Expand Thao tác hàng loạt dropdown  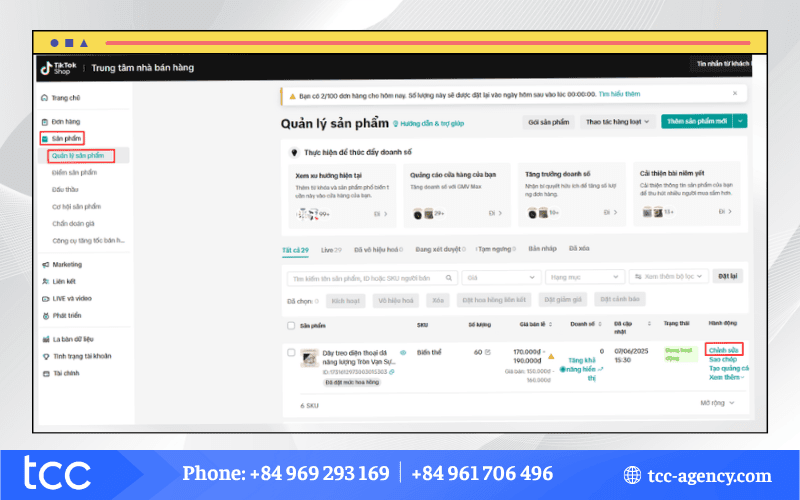616,121
